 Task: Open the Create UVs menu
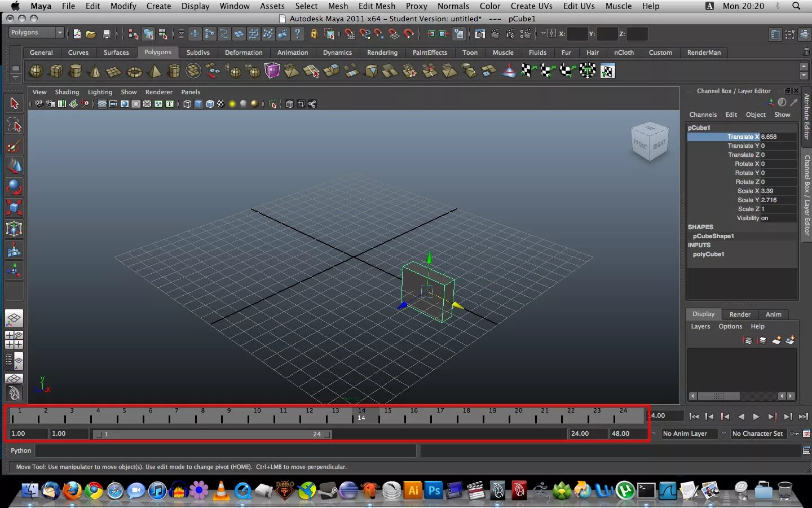531,6
